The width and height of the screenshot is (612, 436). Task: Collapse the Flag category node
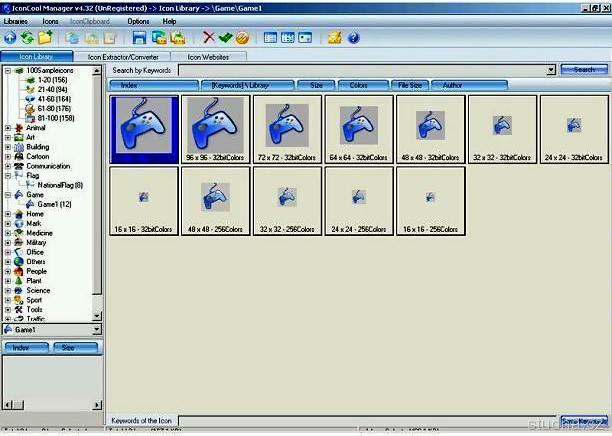[x=7, y=176]
